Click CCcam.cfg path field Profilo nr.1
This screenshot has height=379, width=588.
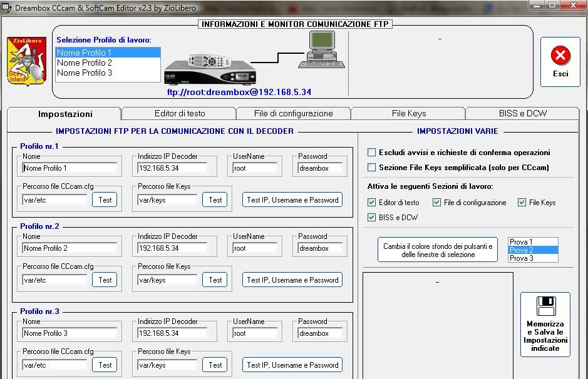click(54, 200)
